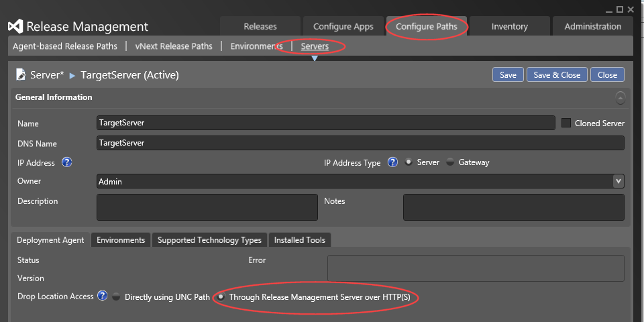Choose Through Release Management Server over HTTP(S)

221,297
